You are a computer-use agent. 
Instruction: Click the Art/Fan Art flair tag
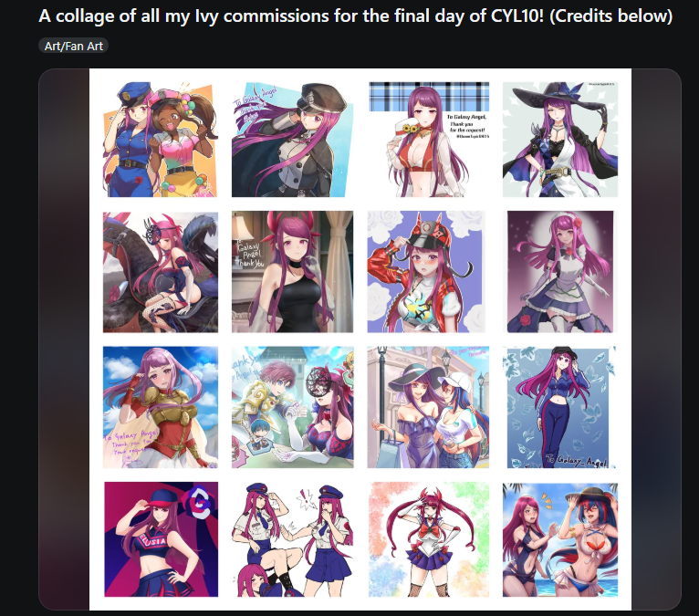pyautogui.click(x=74, y=46)
